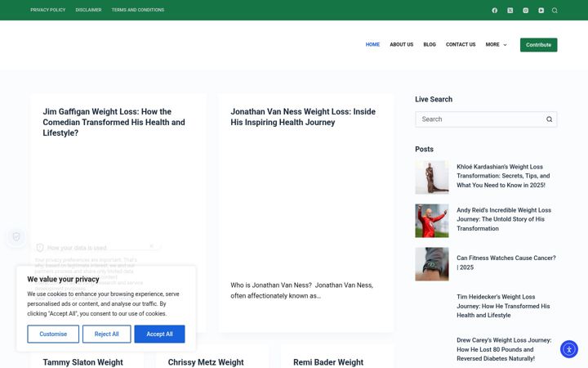Open the BLOG menu item
588x368 pixels.
(430, 44)
